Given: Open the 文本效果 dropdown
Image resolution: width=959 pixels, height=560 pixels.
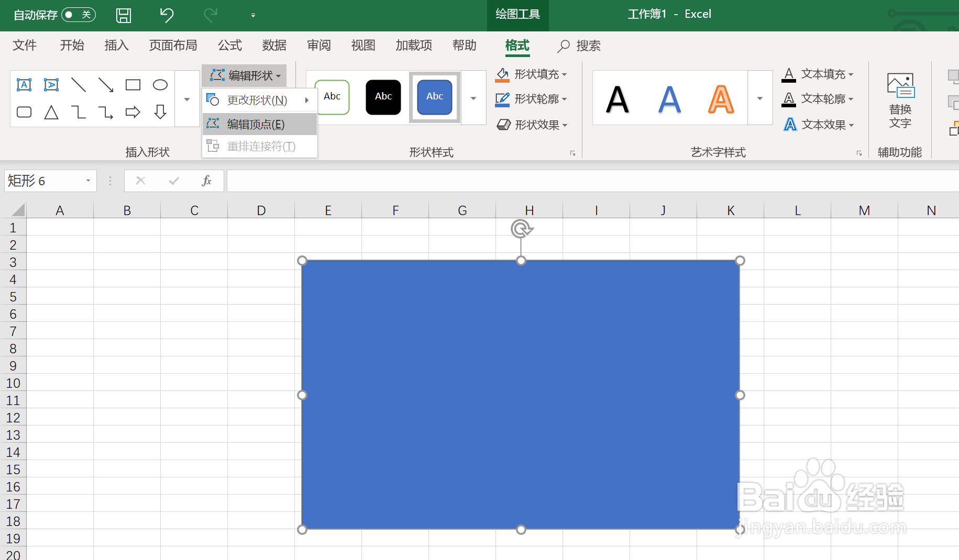Looking at the screenshot, I should 819,125.
